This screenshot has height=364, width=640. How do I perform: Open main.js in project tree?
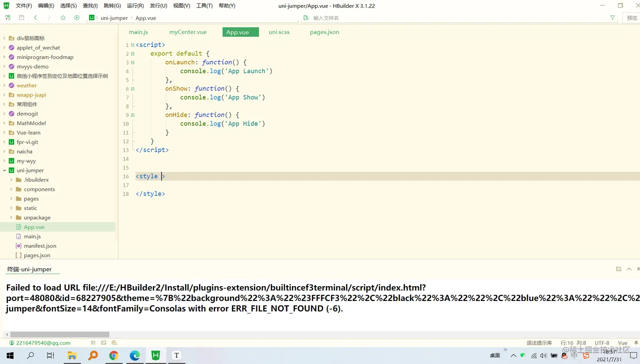pos(32,237)
